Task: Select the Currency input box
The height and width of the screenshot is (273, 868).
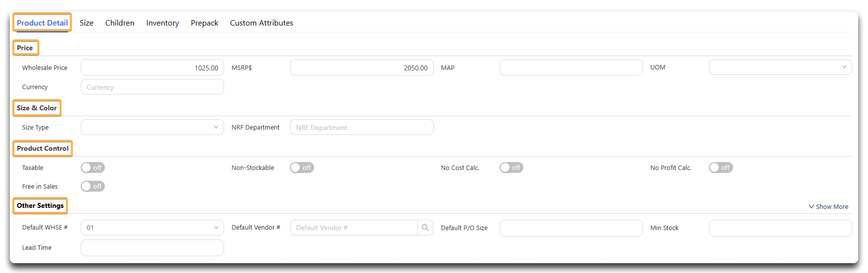Action: click(x=152, y=87)
